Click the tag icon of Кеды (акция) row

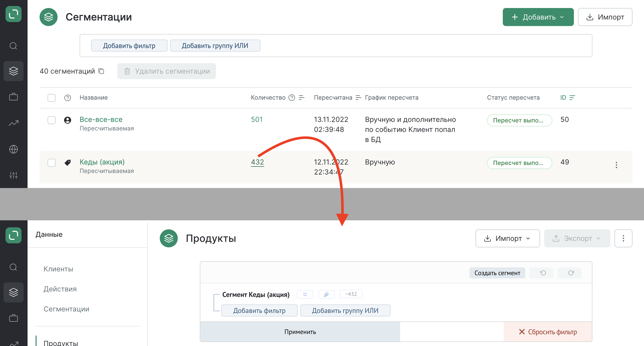pos(68,163)
